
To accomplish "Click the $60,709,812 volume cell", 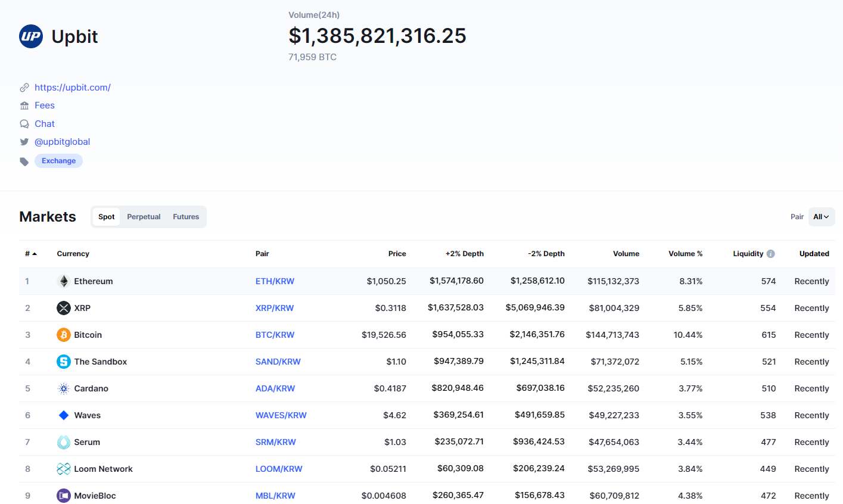I will pos(614,496).
